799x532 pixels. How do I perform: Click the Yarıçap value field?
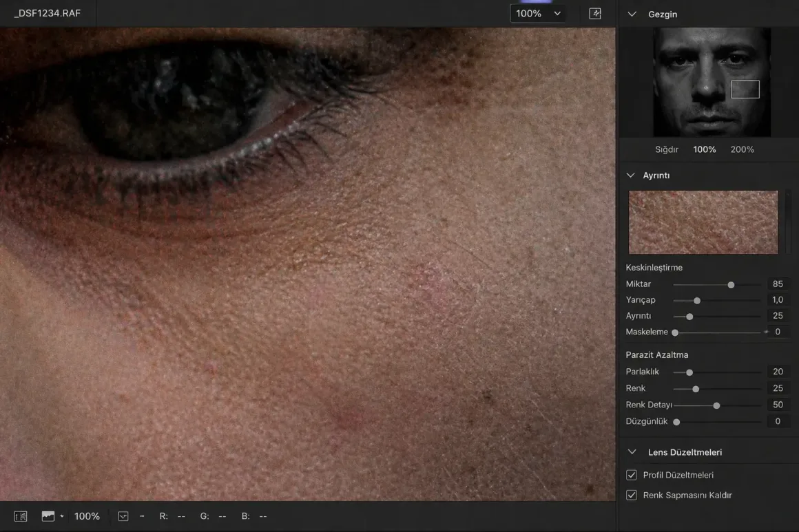(777, 300)
